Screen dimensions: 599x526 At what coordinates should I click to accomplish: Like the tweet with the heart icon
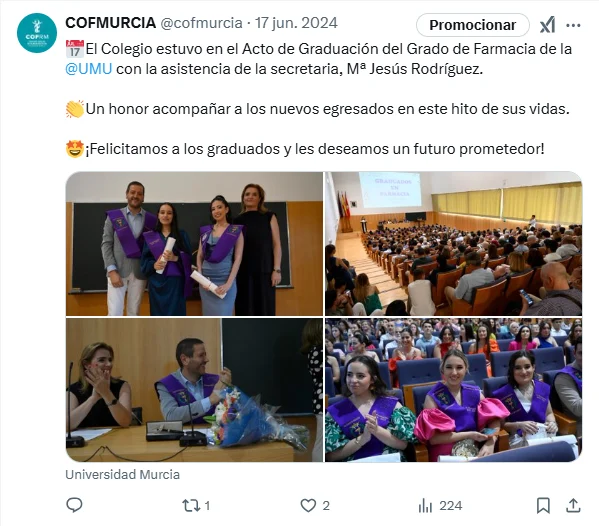[308, 506]
